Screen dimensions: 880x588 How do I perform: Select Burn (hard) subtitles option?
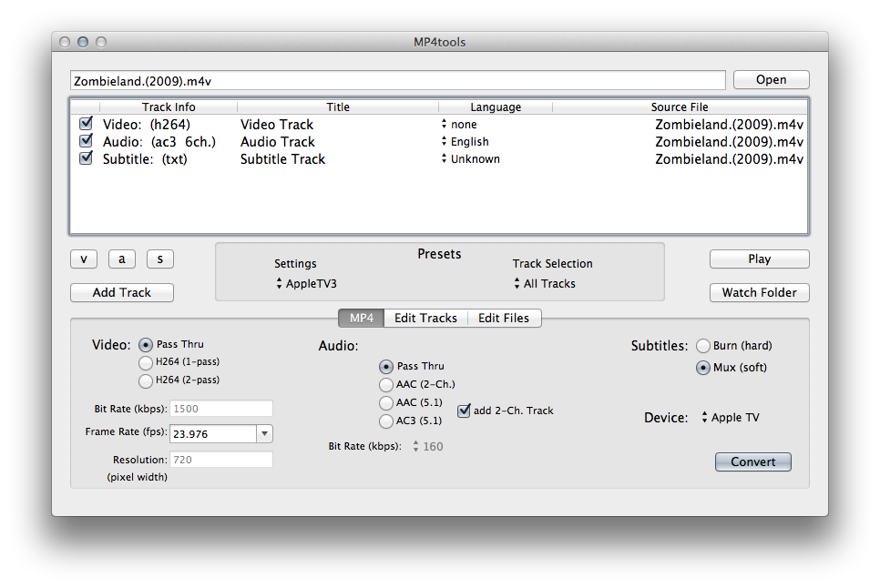(x=703, y=346)
